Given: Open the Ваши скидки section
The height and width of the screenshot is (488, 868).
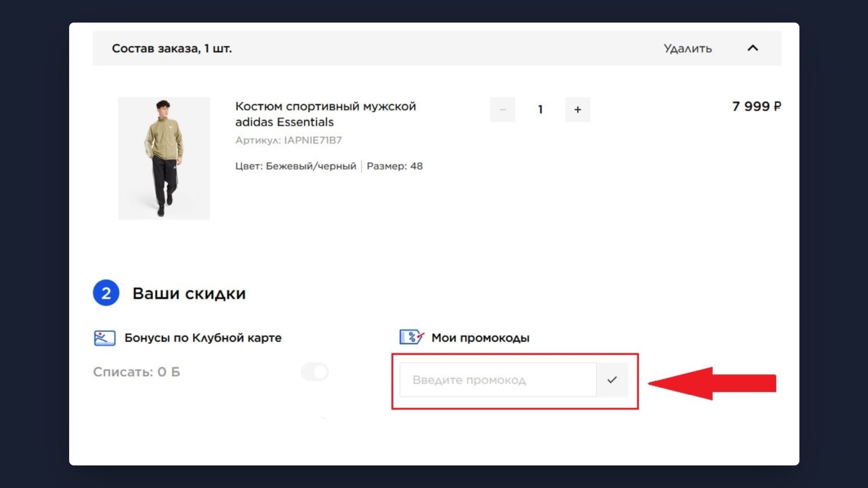Looking at the screenshot, I should pyautogui.click(x=189, y=294).
